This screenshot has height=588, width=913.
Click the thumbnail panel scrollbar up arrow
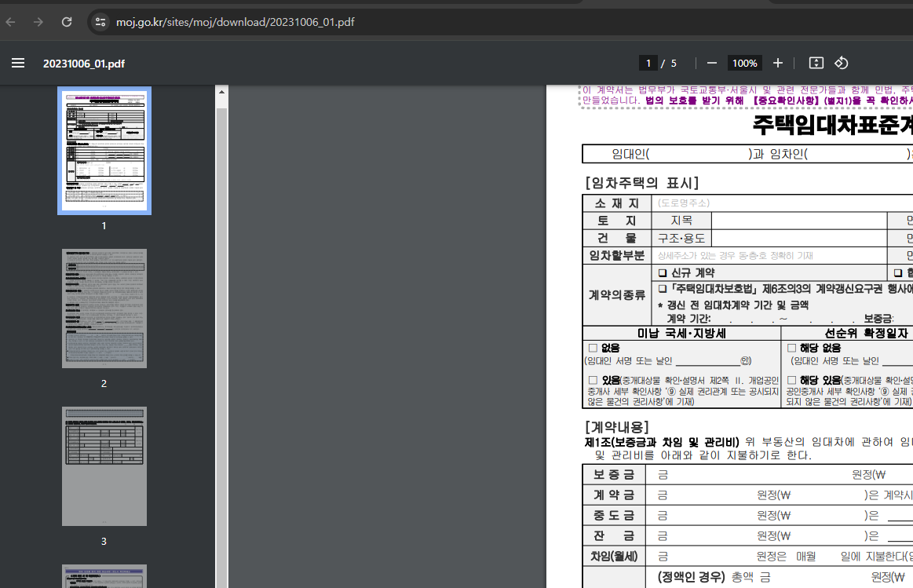(x=221, y=92)
